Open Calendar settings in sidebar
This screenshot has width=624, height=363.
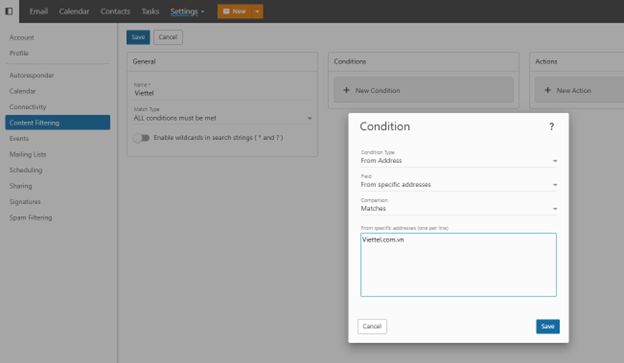pos(22,91)
